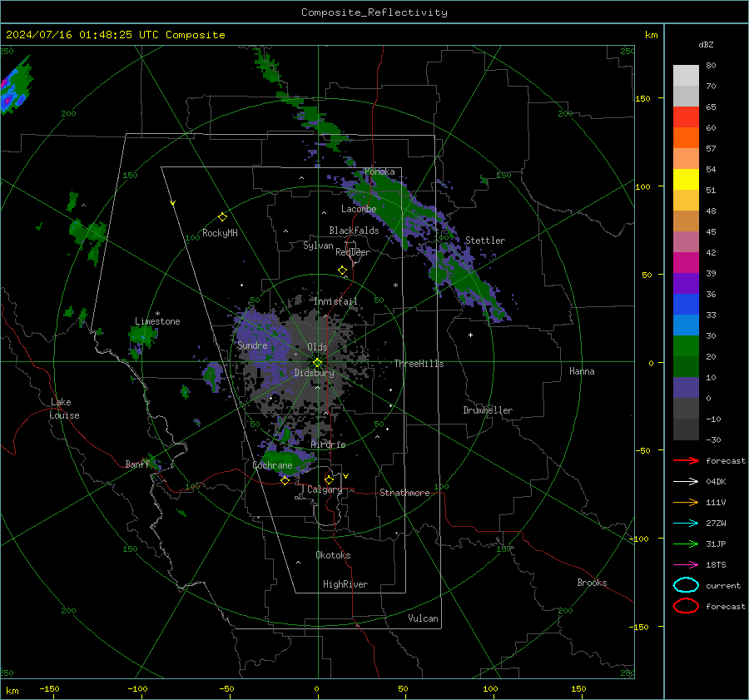The width and height of the screenshot is (749, 700).
Task: Click the blue swatch between 33 and 36 dBZ
Action: (x=686, y=305)
